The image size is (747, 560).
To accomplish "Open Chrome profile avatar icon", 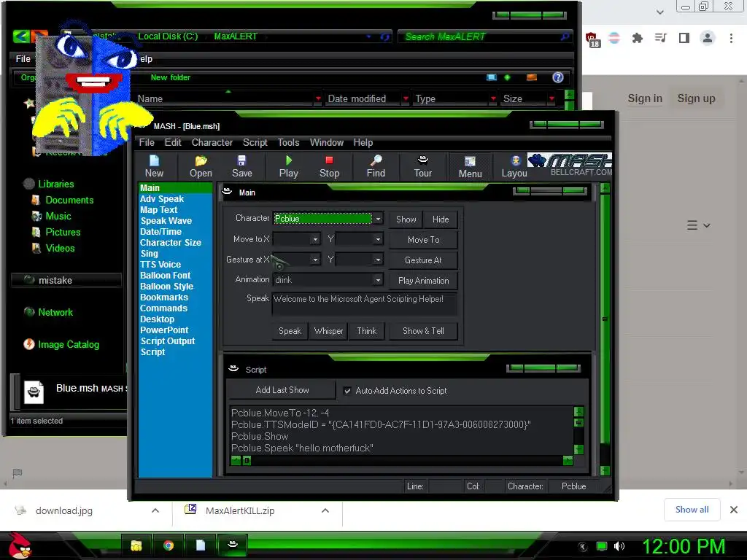I will pos(708,38).
